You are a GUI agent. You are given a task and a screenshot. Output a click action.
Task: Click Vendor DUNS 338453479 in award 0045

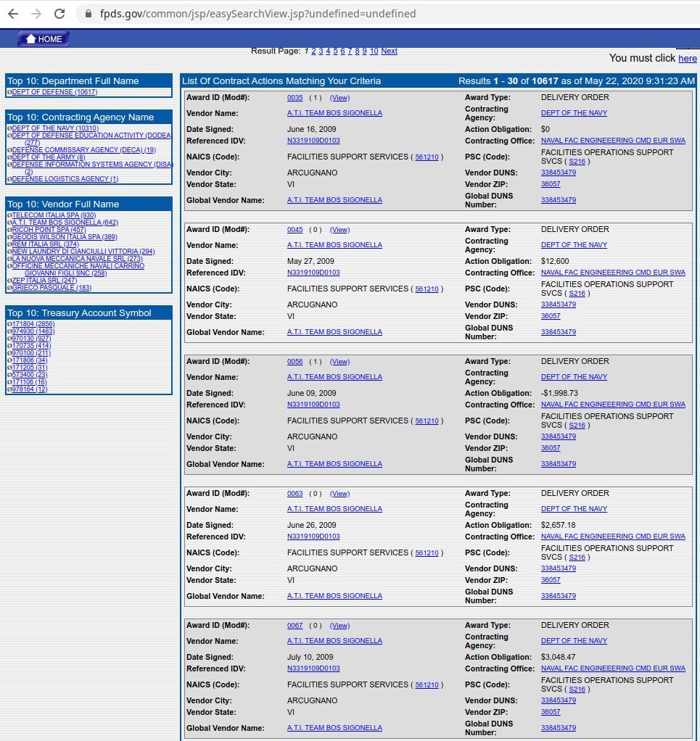(559, 305)
